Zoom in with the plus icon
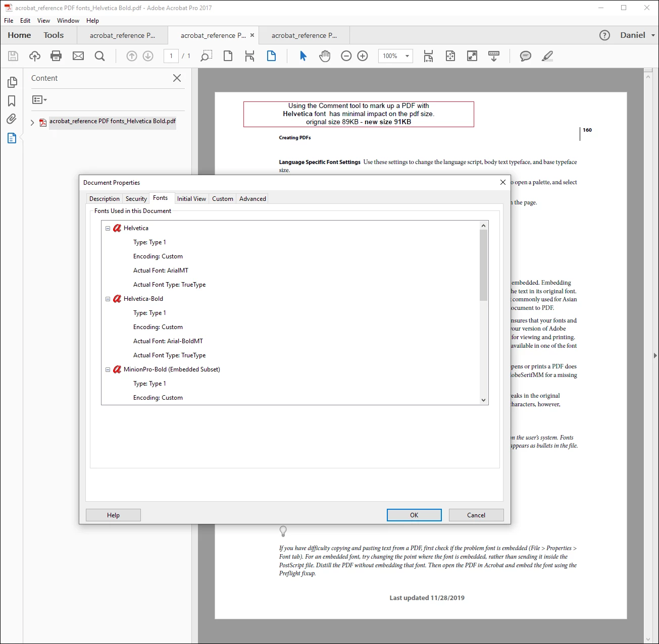 [x=363, y=56]
